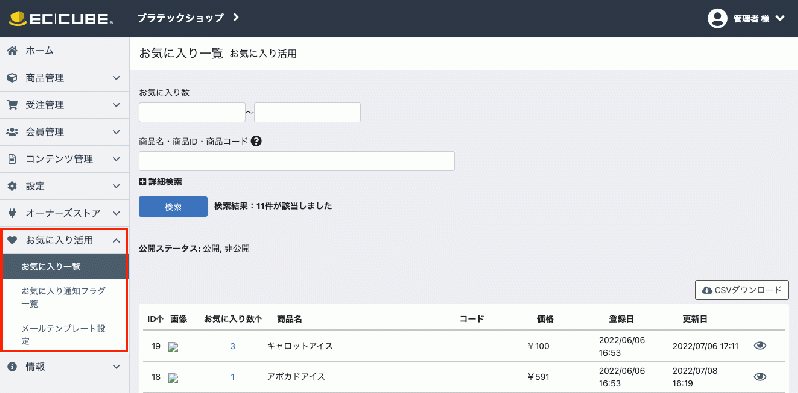Select お気に入り一覧 submenu item
The image size is (798, 393).
(65, 266)
